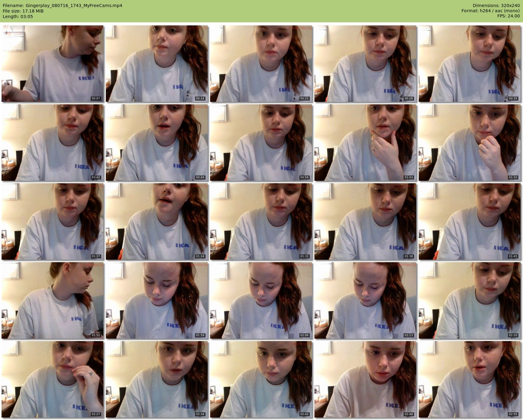
Task: Click the 01:52 preview frame
Action: coord(53,300)
